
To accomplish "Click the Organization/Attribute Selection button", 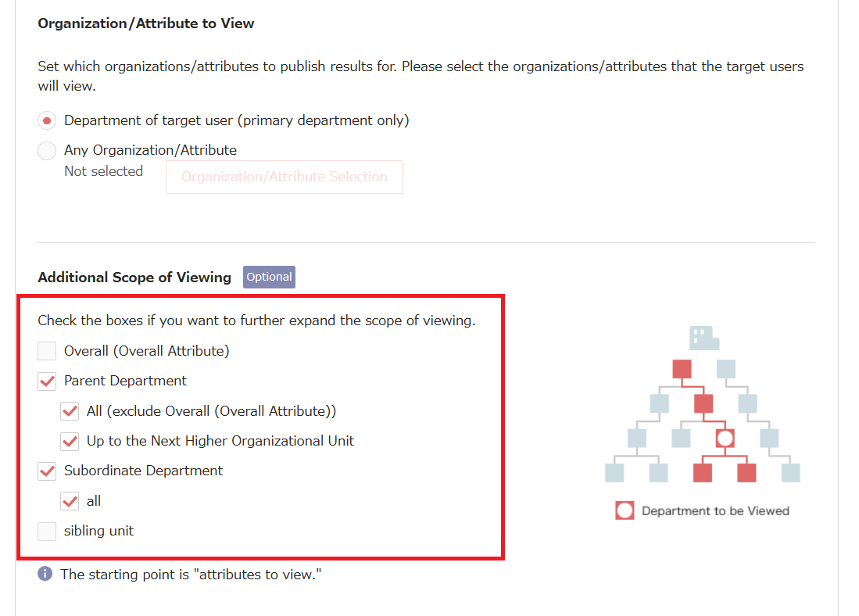I will (285, 177).
